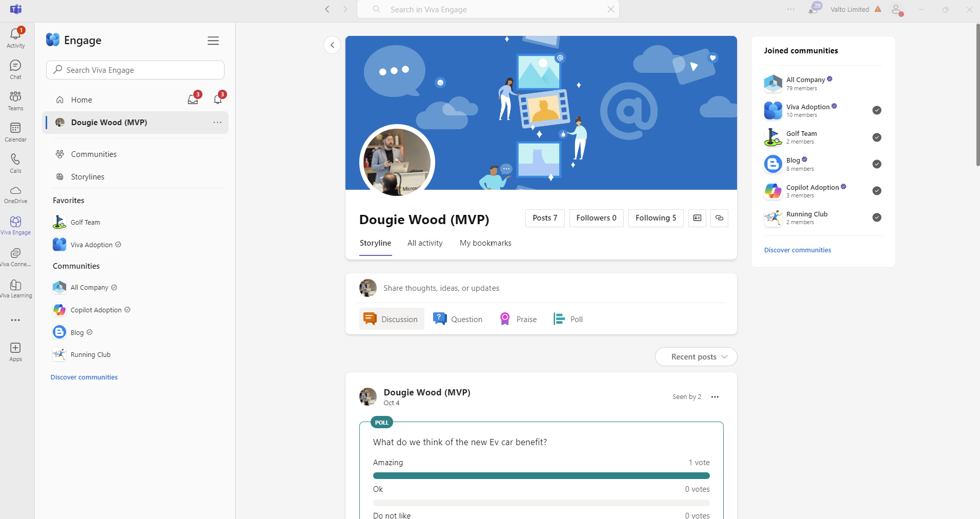The height and width of the screenshot is (519, 980).
Task: Open the Recent posts sort dropdown
Action: pyautogui.click(x=696, y=357)
